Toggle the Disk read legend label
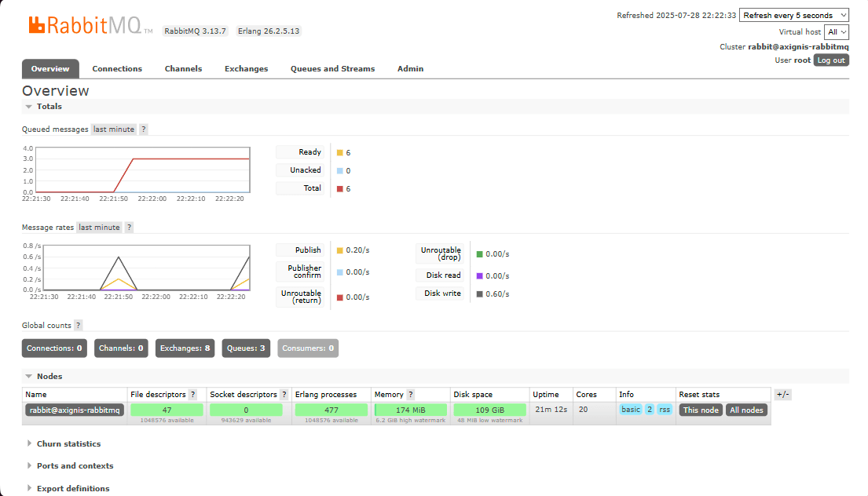Screen dimensions: 868x496 pyautogui.click(x=440, y=275)
